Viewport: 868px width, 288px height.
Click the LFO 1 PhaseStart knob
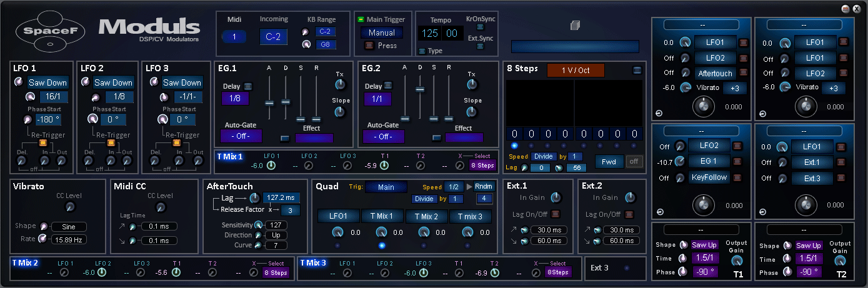pyautogui.click(x=27, y=119)
